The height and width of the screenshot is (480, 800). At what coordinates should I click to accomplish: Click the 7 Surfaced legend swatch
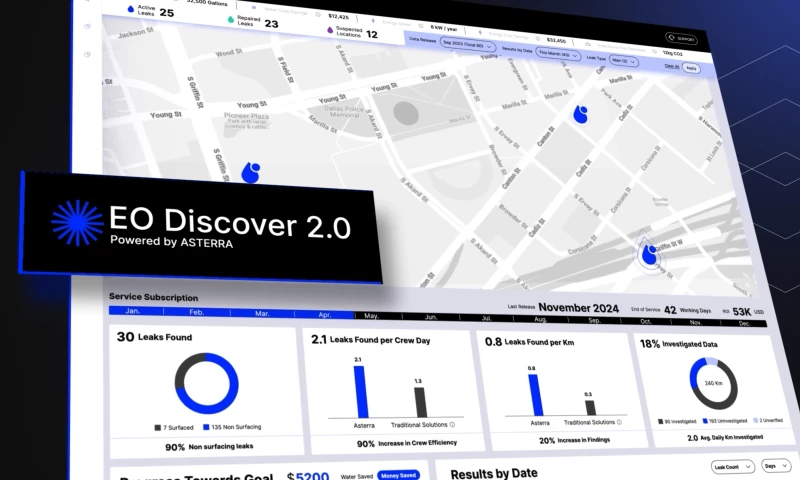[x=158, y=427]
